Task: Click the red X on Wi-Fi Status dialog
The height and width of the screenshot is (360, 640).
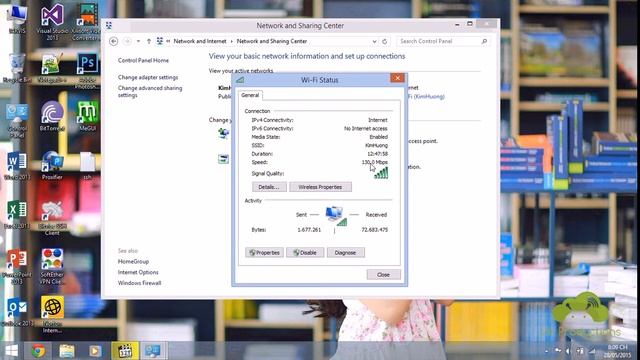Action: point(397,78)
